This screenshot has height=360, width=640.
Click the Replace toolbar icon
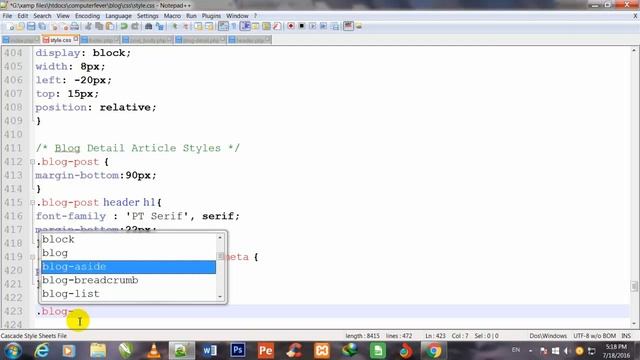click(160, 27)
